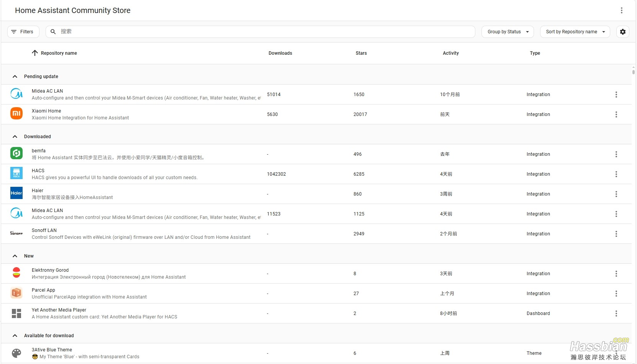637x364 pixels.
Task: Open row menu for Yet Another Media Player
Action: pos(616,313)
